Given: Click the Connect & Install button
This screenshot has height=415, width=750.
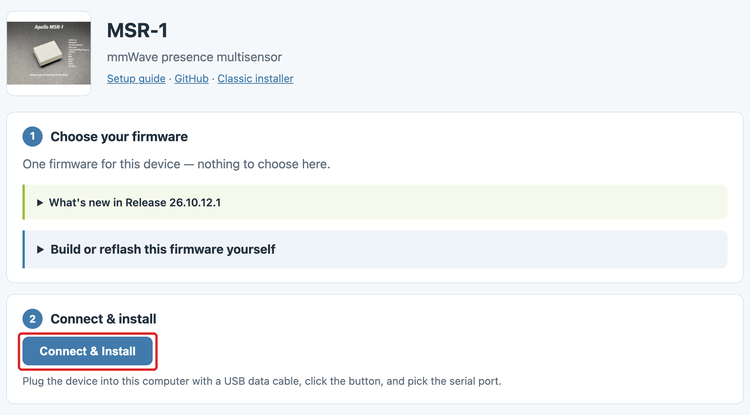Looking at the screenshot, I should (x=88, y=351).
